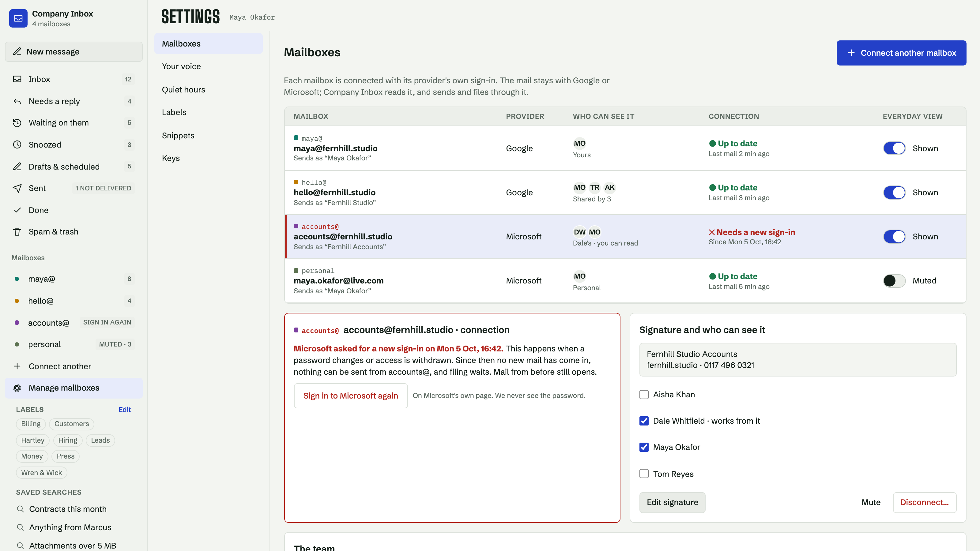
Task: Switch to the Snippets settings tab
Action: coord(209,135)
